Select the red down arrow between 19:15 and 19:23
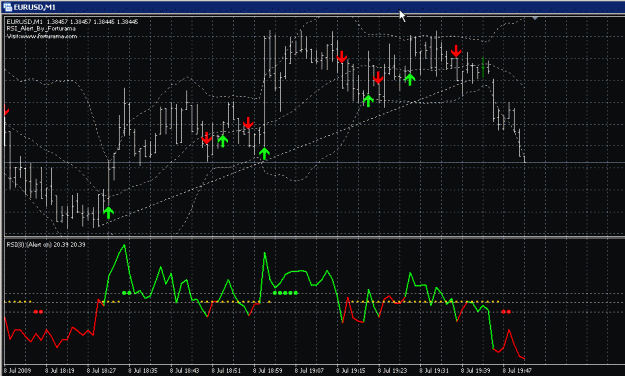This screenshot has height=376, width=625. coord(378,78)
